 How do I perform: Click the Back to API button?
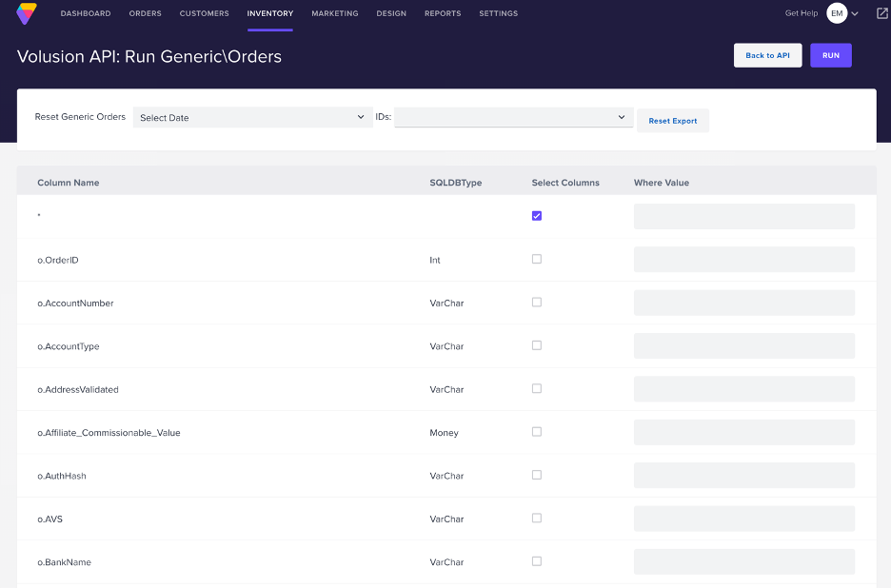tap(767, 55)
